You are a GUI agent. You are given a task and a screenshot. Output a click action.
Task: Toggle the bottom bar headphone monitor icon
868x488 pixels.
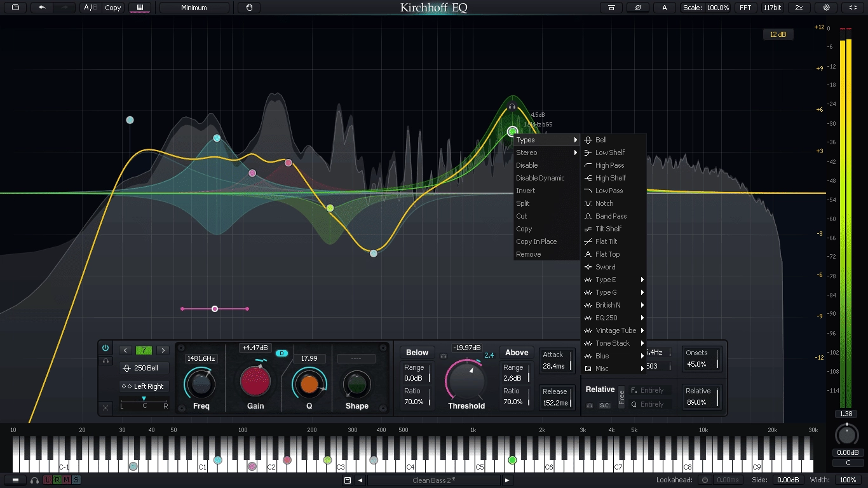34,480
